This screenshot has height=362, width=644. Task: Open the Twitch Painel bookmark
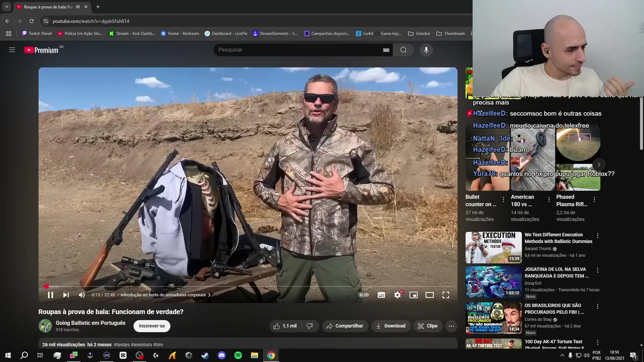(37, 34)
